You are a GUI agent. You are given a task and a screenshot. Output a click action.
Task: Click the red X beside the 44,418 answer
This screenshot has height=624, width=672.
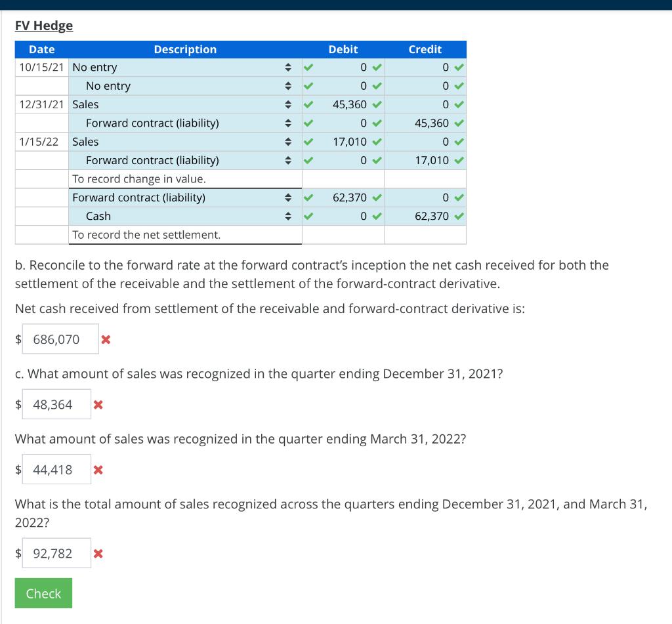[x=97, y=469]
